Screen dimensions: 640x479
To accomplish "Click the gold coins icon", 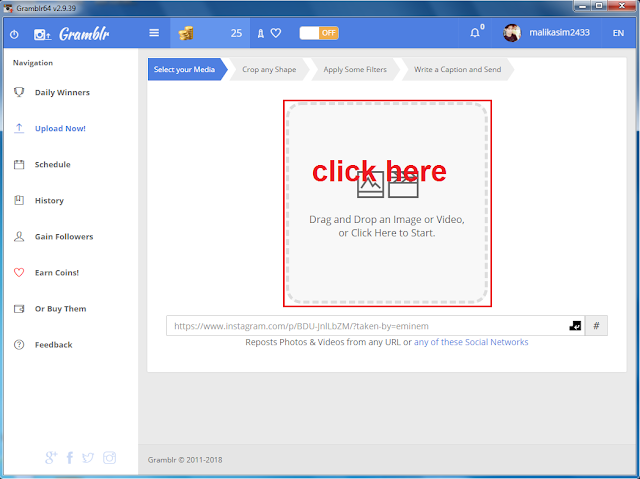I will pyautogui.click(x=186, y=33).
